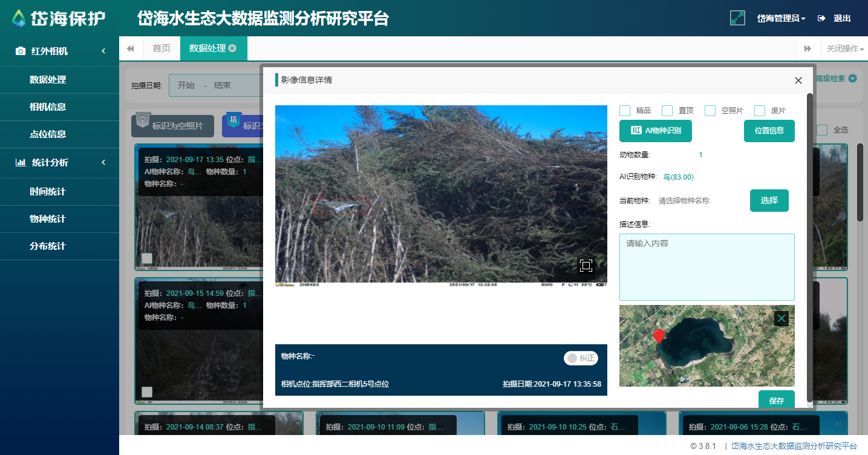Check the 空照片 checkbox
The height and width of the screenshot is (455, 868).
point(710,111)
